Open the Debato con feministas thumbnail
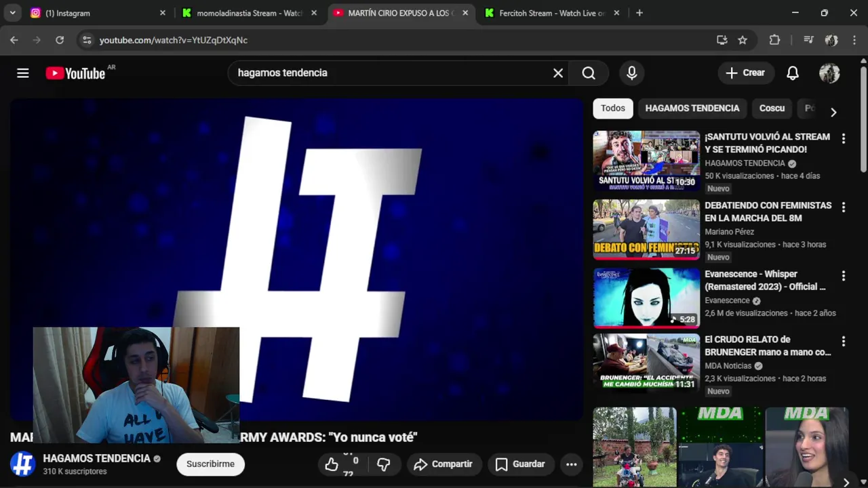The width and height of the screenshot is (868, 488). pos(646,230)
